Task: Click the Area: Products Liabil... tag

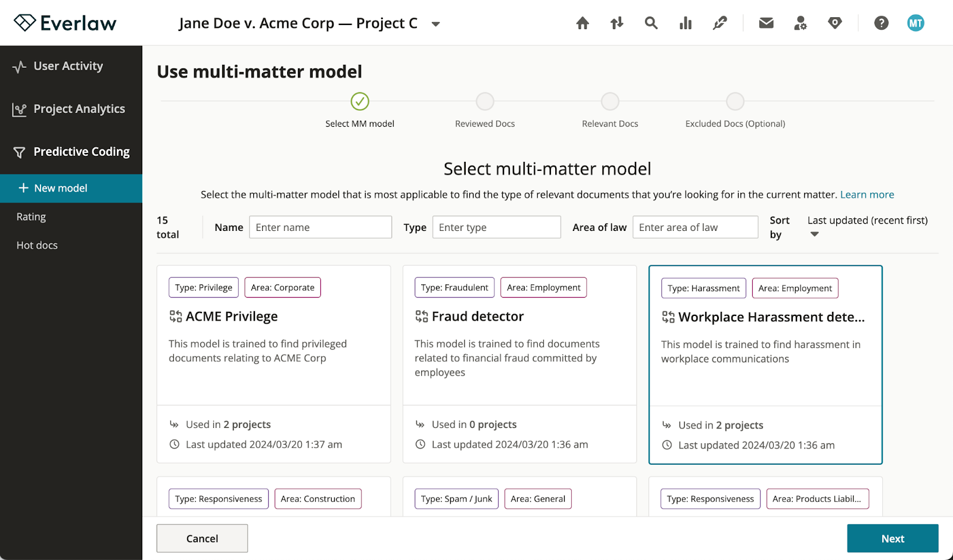Action: tap(817, 499)
